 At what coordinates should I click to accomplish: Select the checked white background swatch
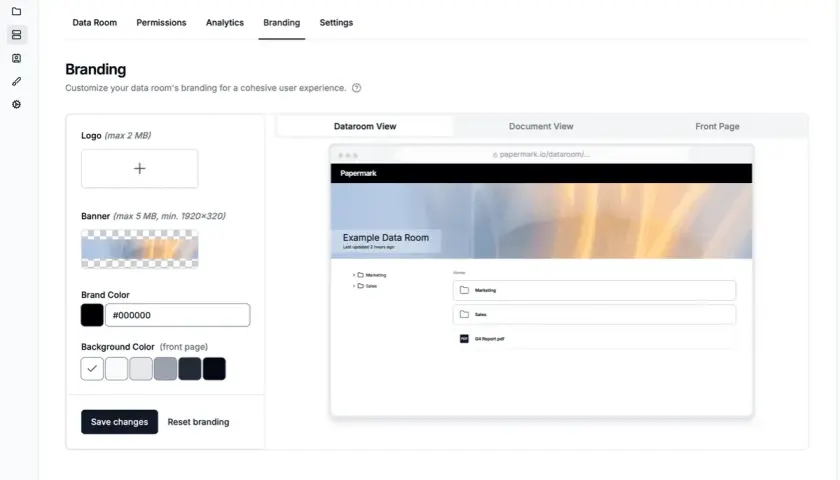point(92,369)
